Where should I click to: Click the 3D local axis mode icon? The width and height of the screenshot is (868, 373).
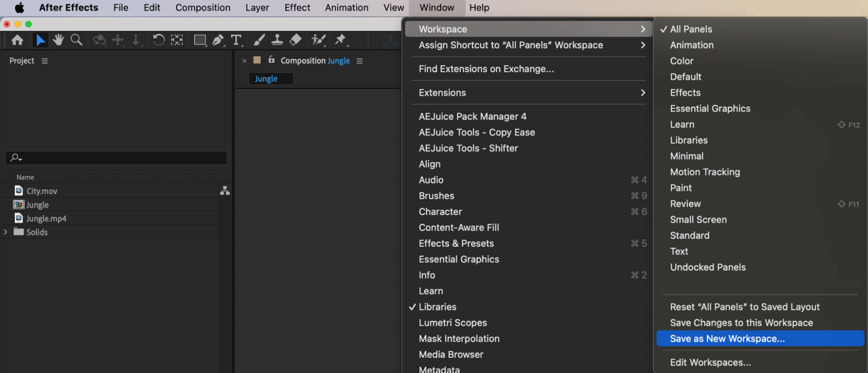(390, 41)
